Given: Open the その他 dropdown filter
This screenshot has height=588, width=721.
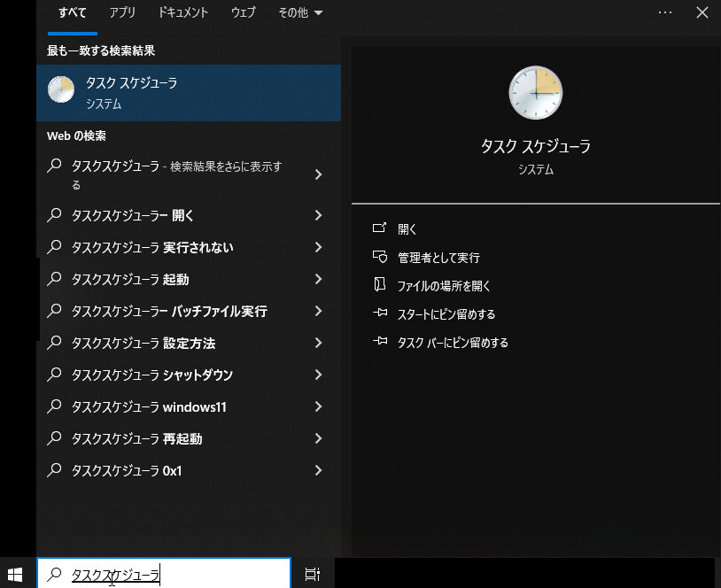Looking at the screenshot, I should (299, 12).
